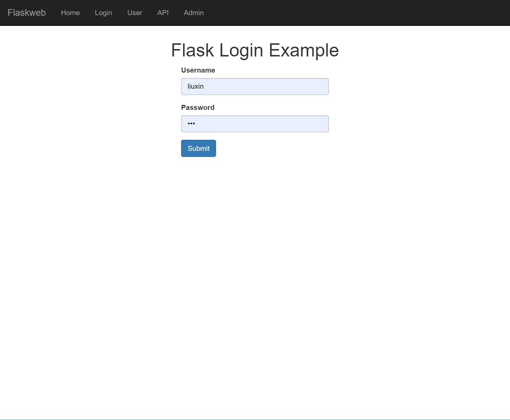Open the Home nav item

point(70,13)
